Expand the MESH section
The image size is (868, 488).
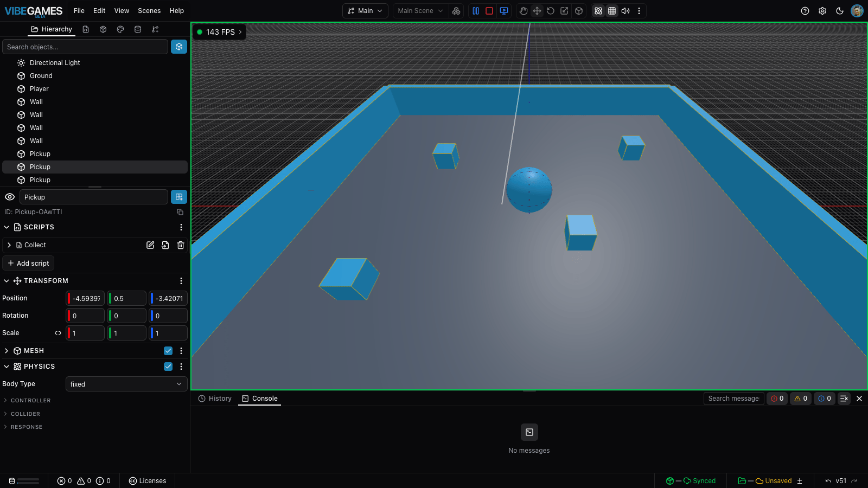[x=7, y=351]
